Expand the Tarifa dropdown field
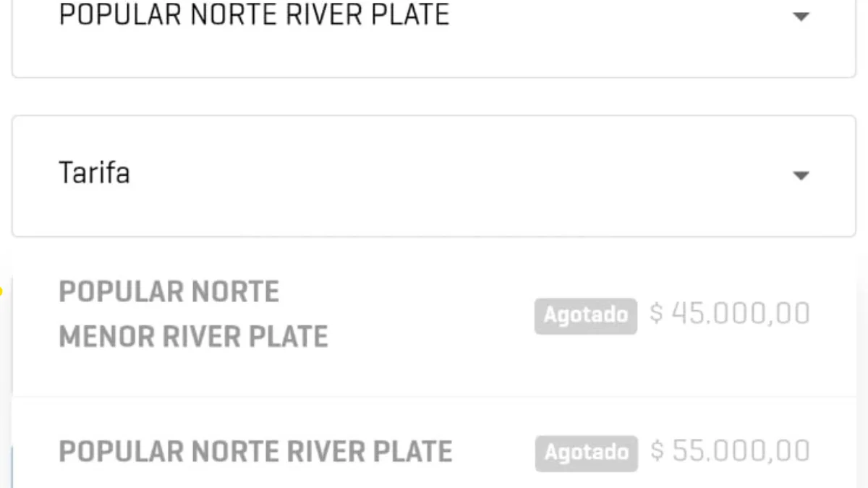This screenshot has height=488, width=868. click(434, 176)
